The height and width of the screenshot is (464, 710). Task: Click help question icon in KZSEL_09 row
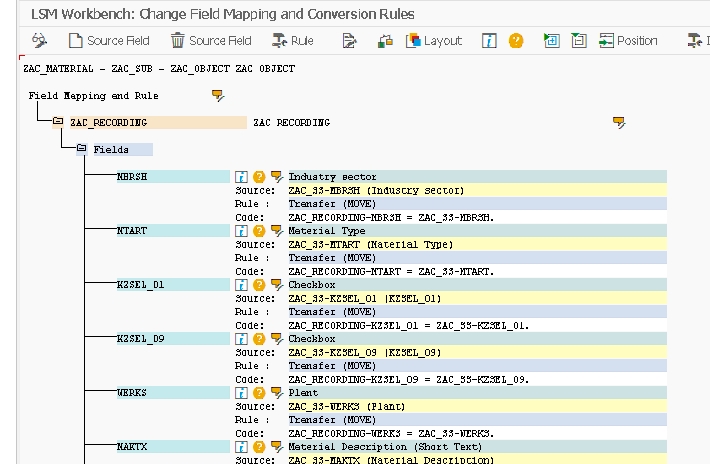tap(259, 339)
